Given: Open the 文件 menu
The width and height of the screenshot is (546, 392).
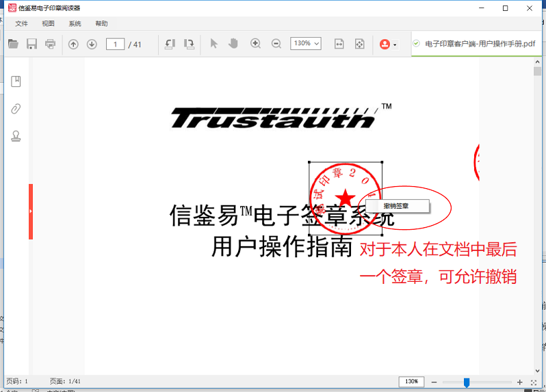Looking at the screenshot, I should (x=21, y=24).
